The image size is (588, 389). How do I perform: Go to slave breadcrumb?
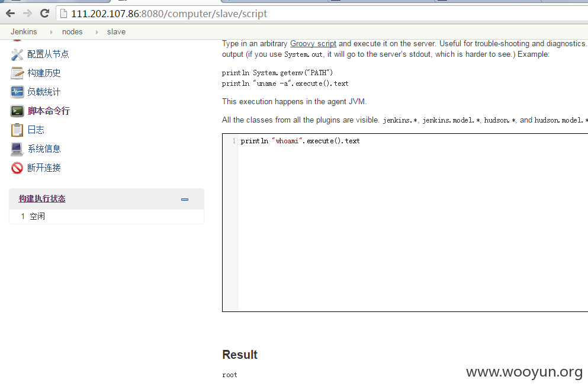pos(116,32)
